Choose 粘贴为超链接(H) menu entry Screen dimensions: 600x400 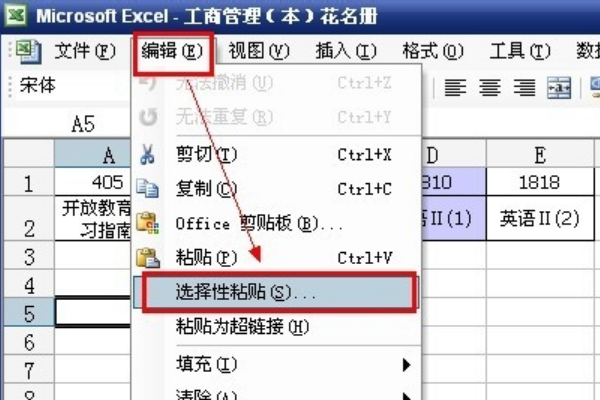pyautogui.click(x=276, y=327)
